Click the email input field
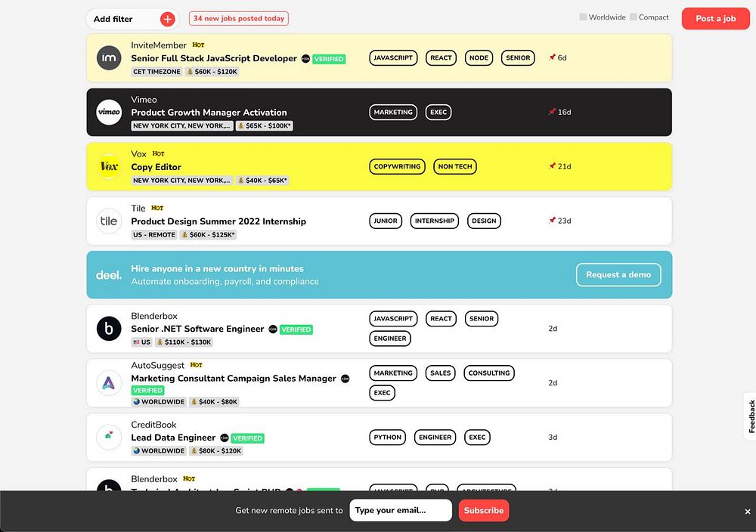756x532 pixels. [401, 510]
